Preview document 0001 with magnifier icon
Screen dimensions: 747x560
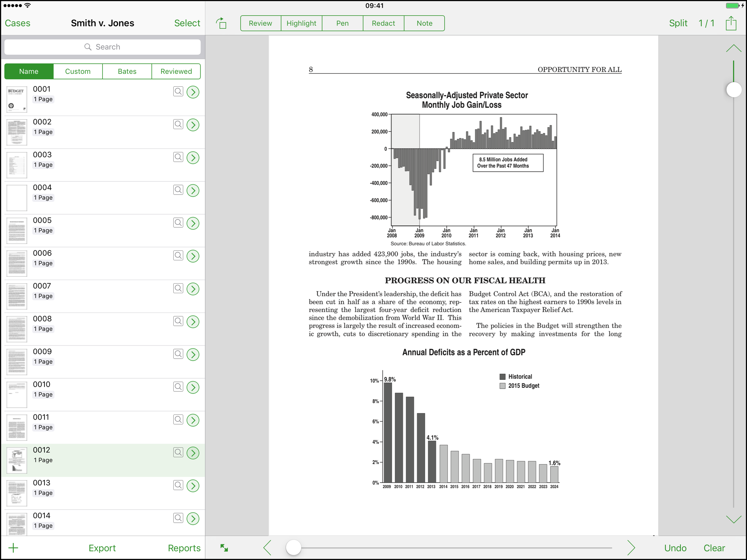(178, 91)
